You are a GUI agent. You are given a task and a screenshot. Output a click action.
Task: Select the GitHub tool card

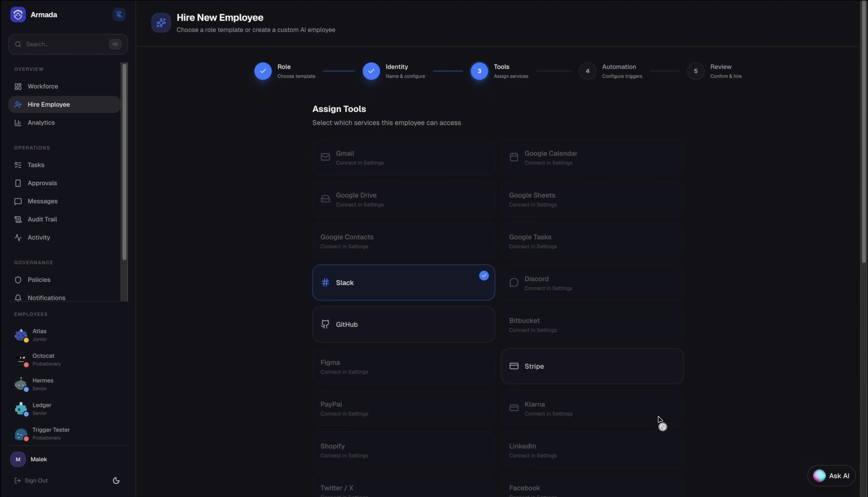tap(403, 324)
